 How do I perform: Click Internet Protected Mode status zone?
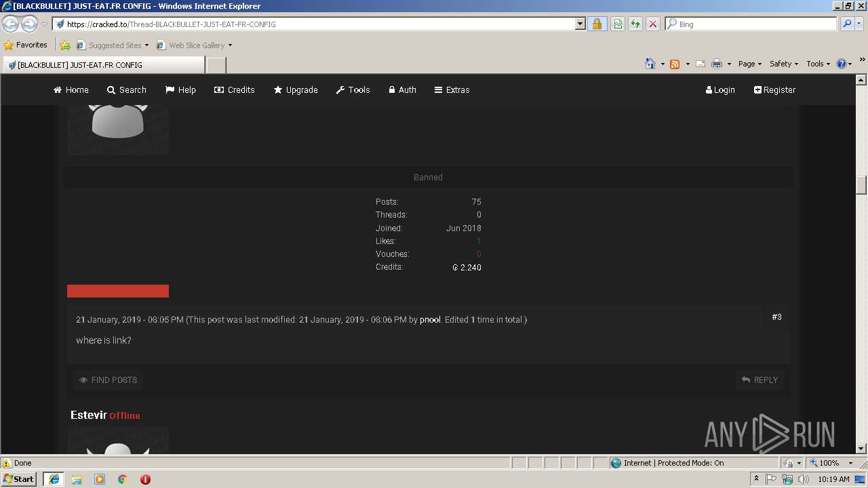[667, 463]
